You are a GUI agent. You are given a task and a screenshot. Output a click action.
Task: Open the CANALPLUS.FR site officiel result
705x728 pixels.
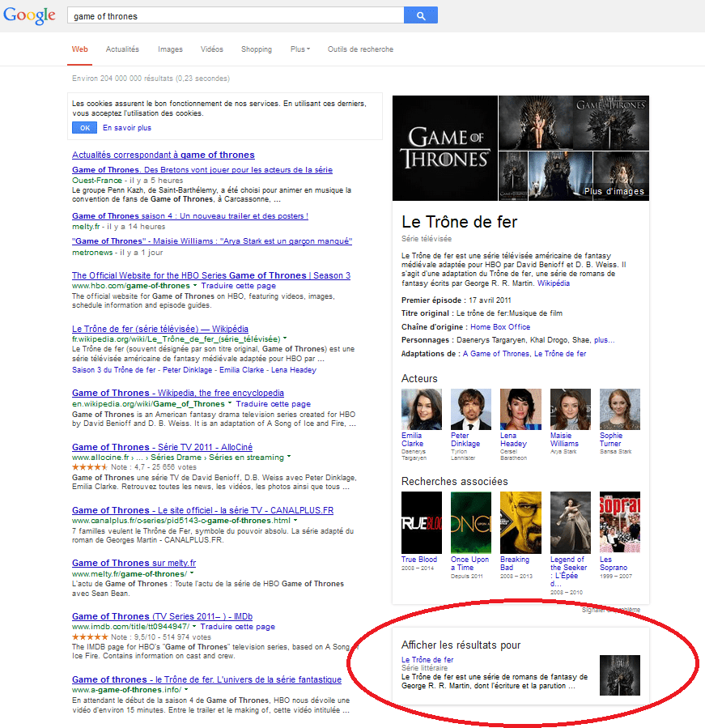coord(203,510)
